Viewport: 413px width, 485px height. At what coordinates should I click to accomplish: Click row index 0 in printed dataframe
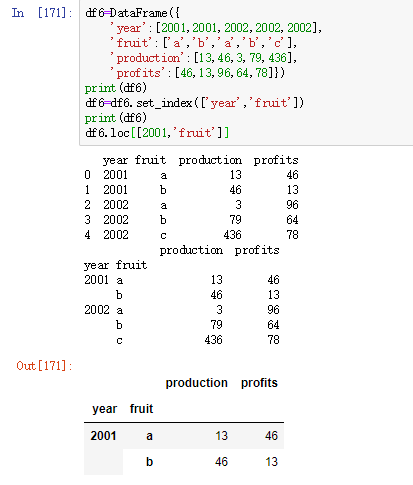point(87,175)
